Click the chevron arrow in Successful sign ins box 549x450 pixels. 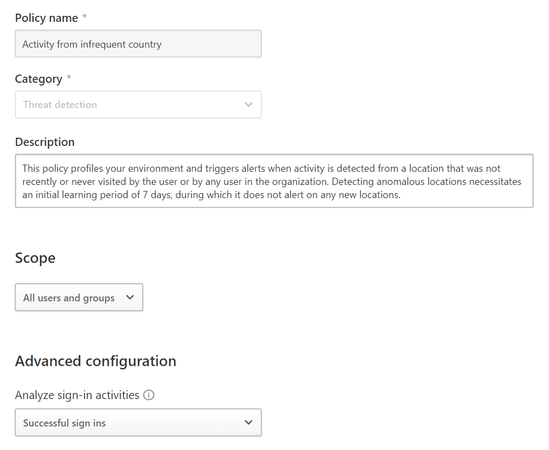tap(248, 422)
